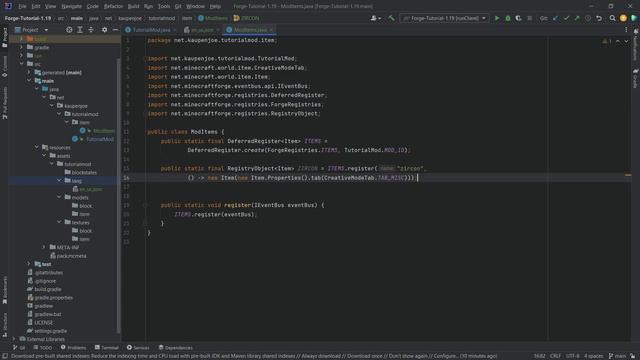Open the Gradle tool window on the right stripe
This screenshot has height=360, width=640.
click(636, 78)
